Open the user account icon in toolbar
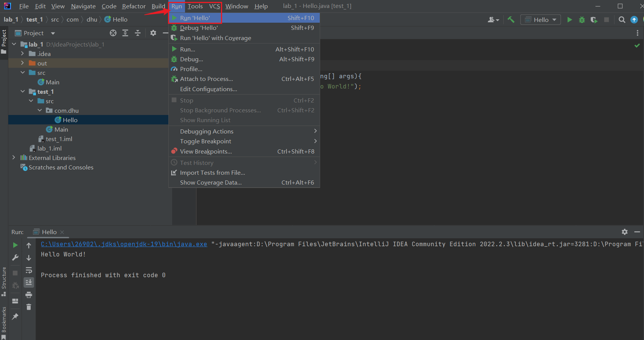This screenshot has height=340, width=644. [493, 20]
